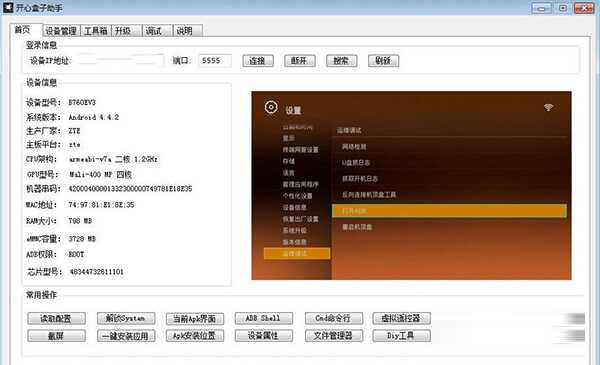Click 系统升级 in the preview settings menu
This screenshot has width=600, height=365.
click(x=294, y=230)
